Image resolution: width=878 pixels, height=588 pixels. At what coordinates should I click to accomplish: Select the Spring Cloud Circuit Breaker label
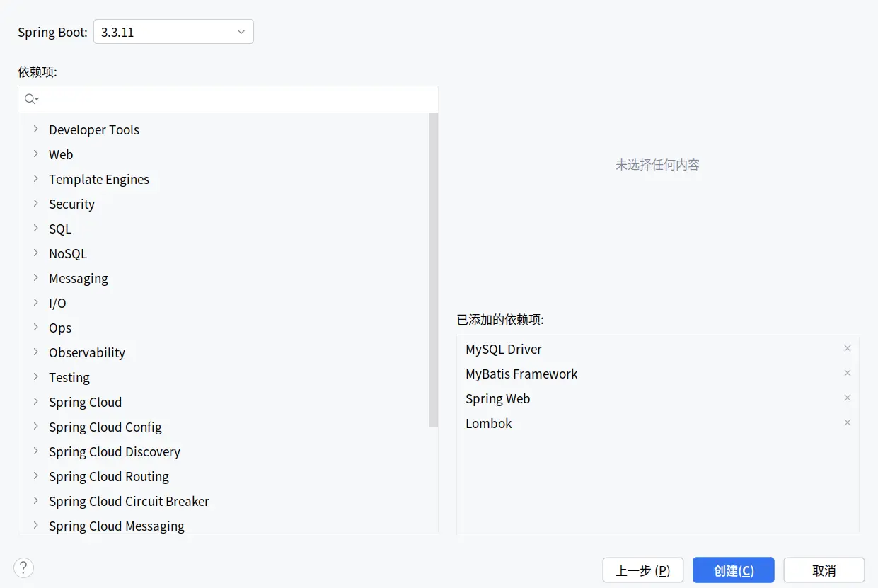(129, 502)
